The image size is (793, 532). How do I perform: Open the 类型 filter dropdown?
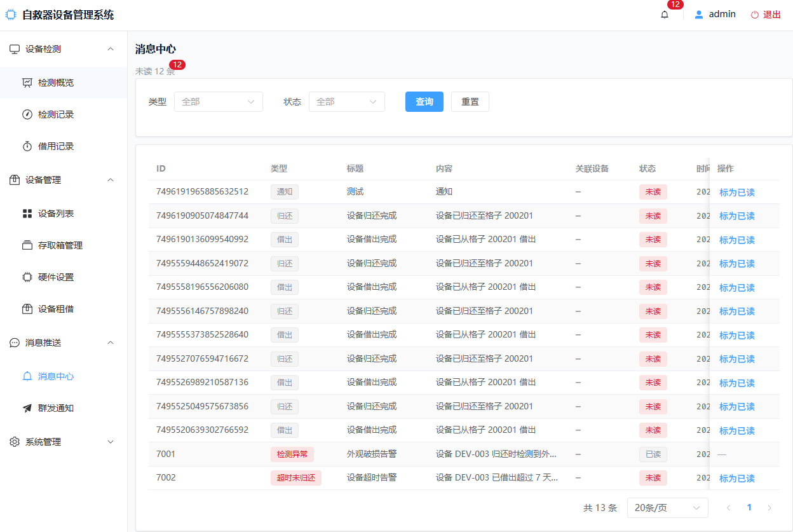coord(219,102)
